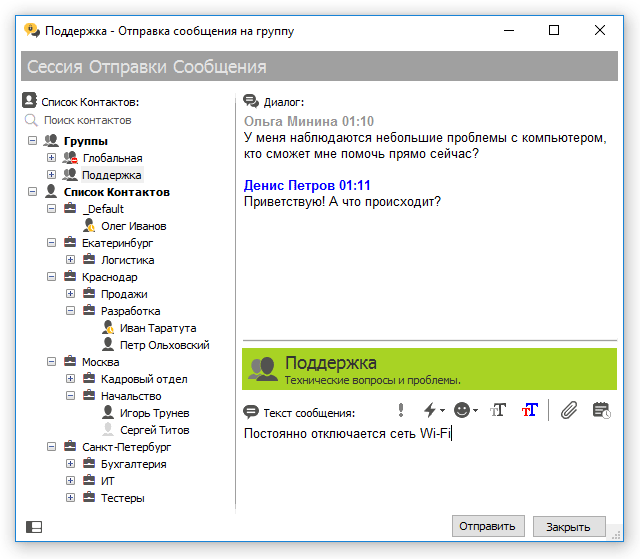Click the Глобальная group icon
Viewport: 640px width, 559px height.
(70, 157)
